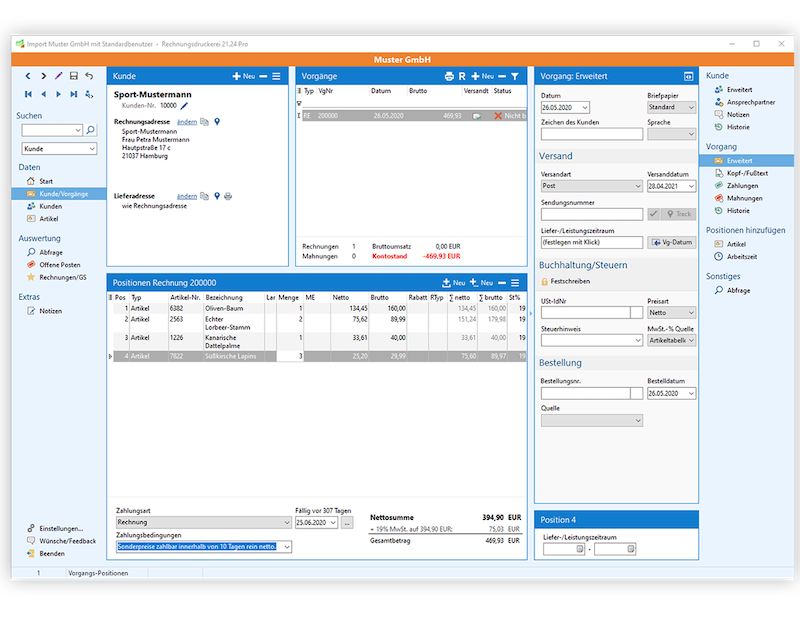Open the Briefpapier dropdown showing Standard
Viewport: 800px width, 618px height.
point(689,107)
